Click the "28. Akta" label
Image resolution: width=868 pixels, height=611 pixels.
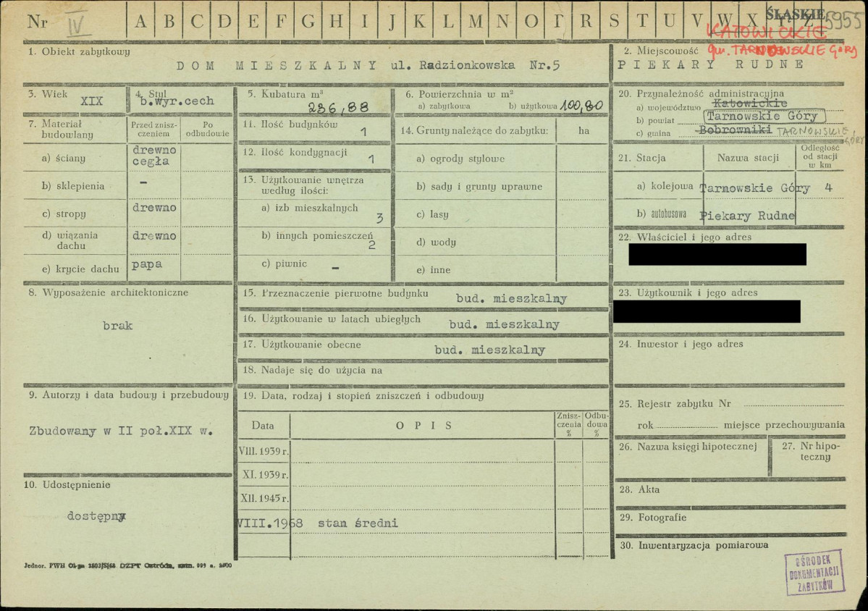(x=639, y=489)
